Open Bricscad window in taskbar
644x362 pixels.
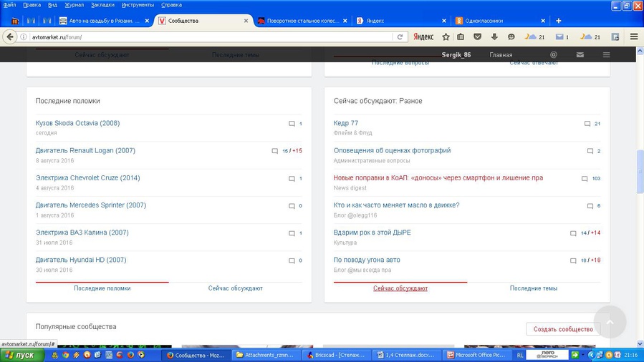click(x=337, y=355)
